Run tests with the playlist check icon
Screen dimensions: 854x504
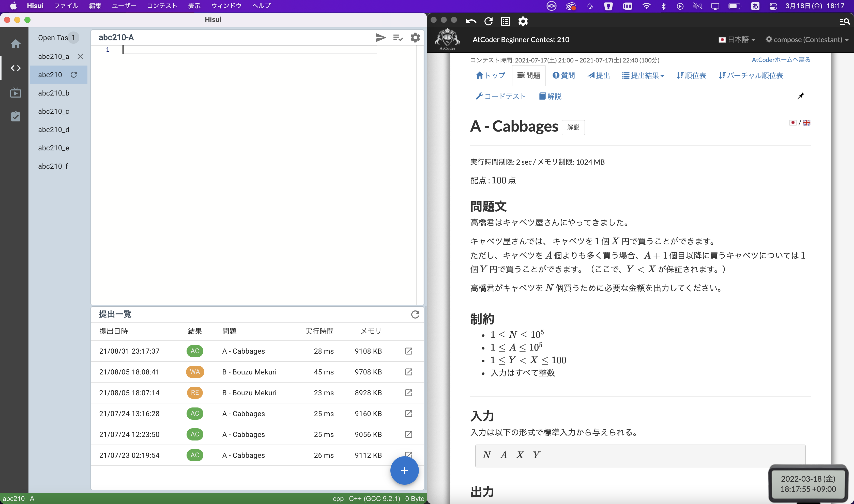point(398,37)
